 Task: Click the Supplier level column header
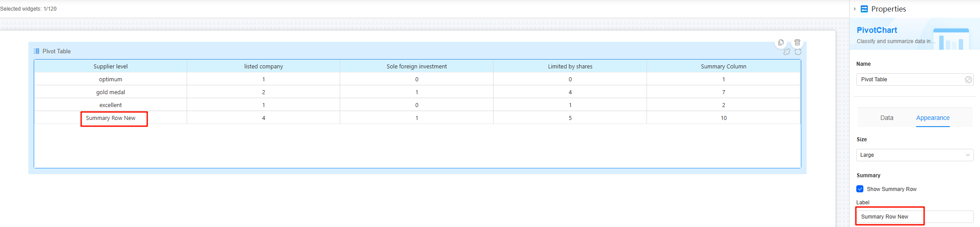[x=110, y=66]
